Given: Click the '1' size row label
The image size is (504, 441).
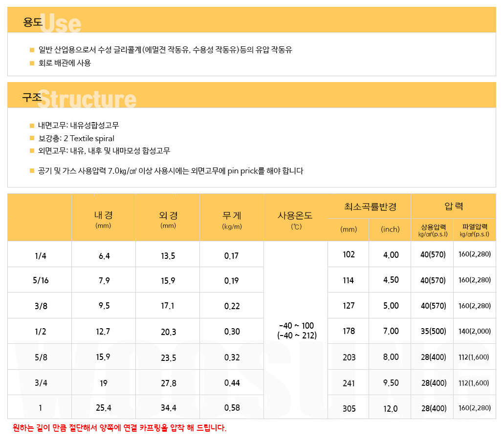Looking at the screenshot, I should point(40,408).
